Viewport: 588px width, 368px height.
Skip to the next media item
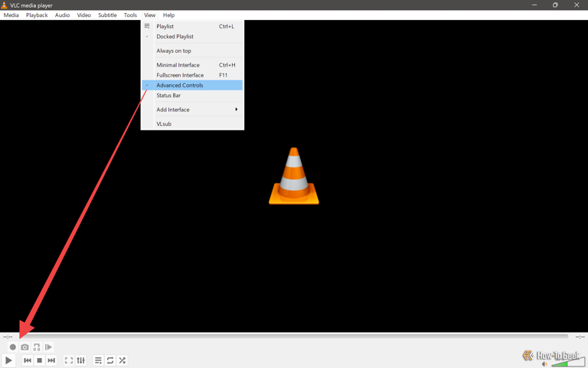point(51,360)
